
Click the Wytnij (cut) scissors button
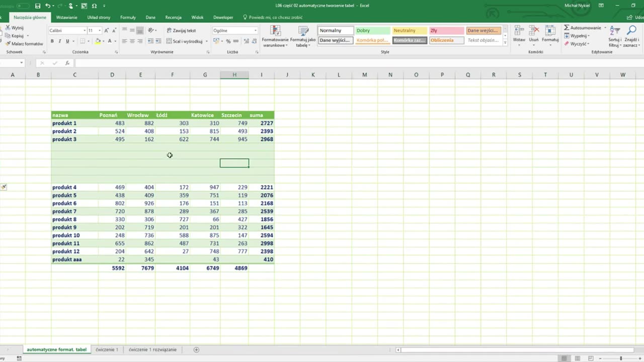14,28
